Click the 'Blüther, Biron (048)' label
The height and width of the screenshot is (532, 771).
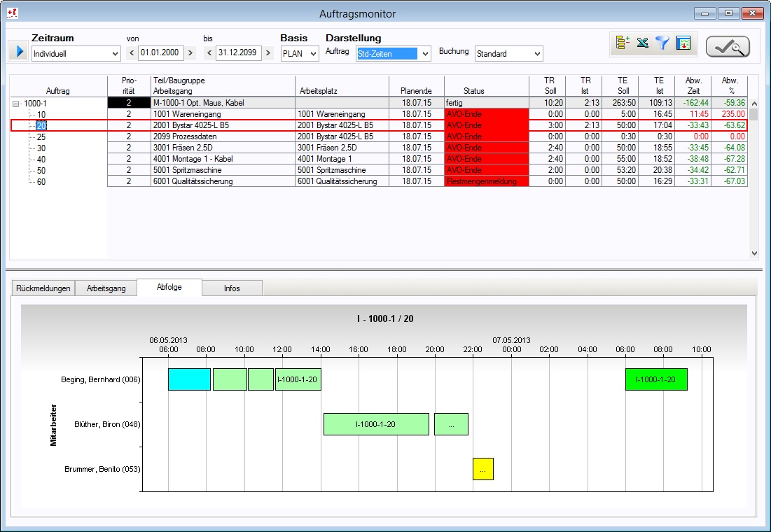coord(107,424)
